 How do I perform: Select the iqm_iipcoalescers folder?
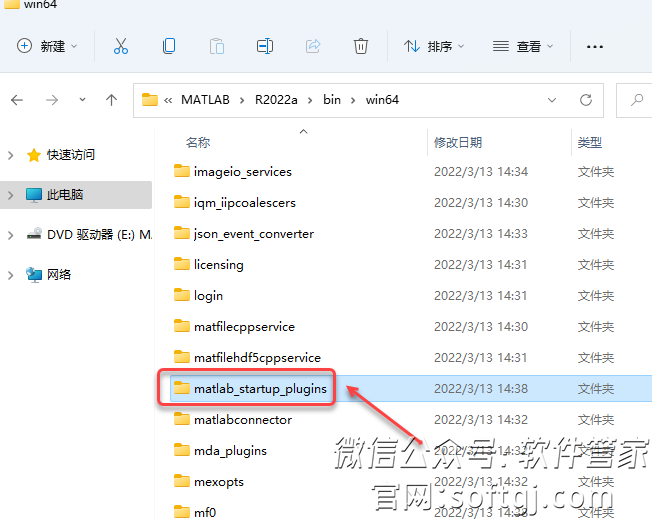coord(244,203)
